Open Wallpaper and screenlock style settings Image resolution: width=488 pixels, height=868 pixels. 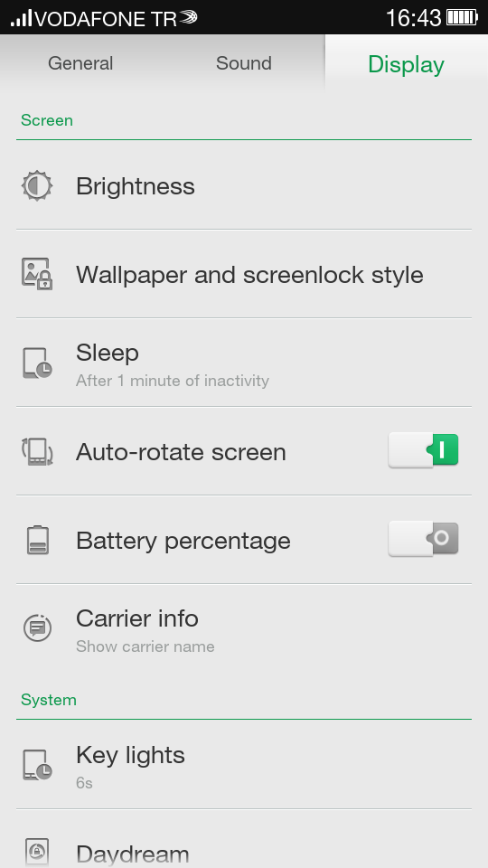pos(244,274)
